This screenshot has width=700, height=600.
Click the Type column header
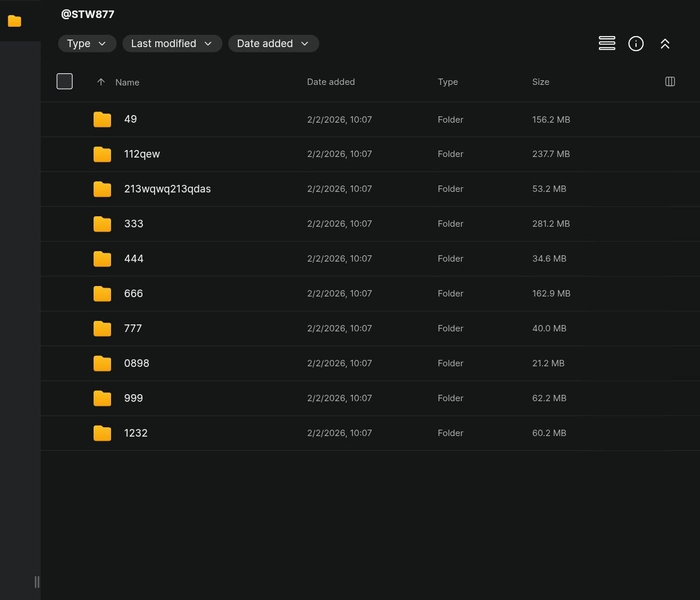447,82
